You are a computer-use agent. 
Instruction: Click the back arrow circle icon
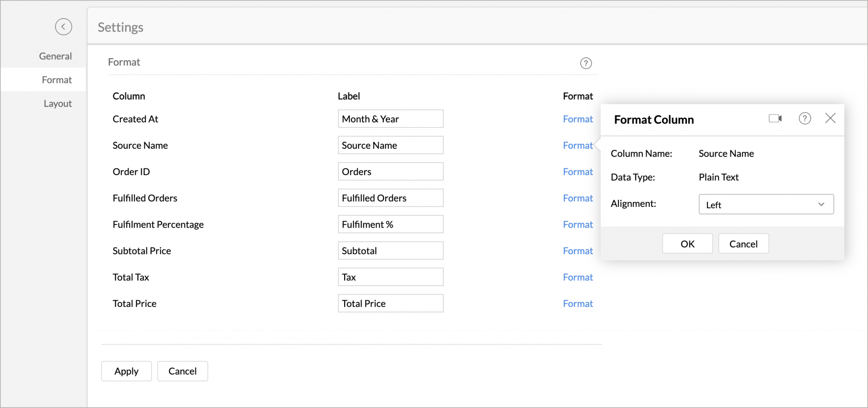(x=63, y=27)
